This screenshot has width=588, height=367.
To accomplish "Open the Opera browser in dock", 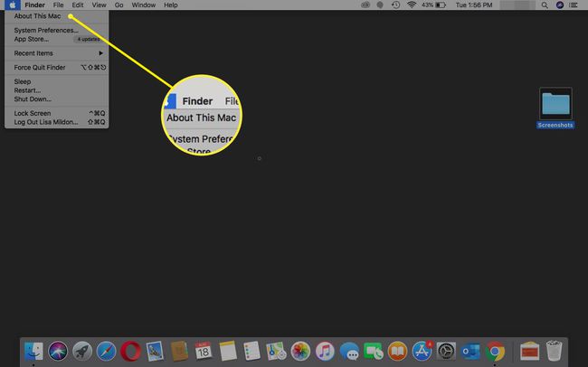I will coord(130,352).
